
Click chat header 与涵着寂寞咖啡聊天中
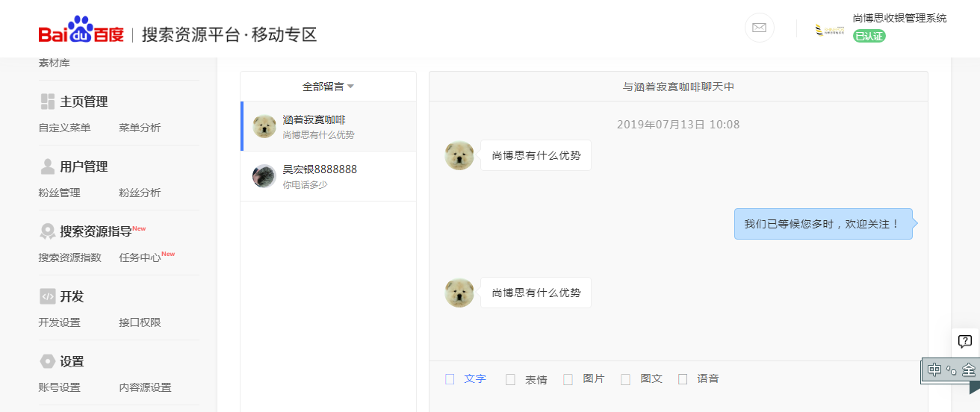pos(678,87)
